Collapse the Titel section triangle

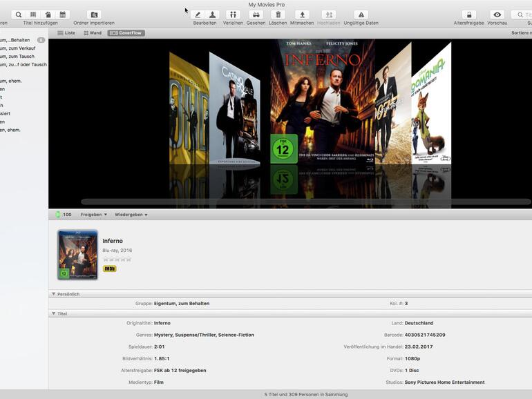pos(54,313)
